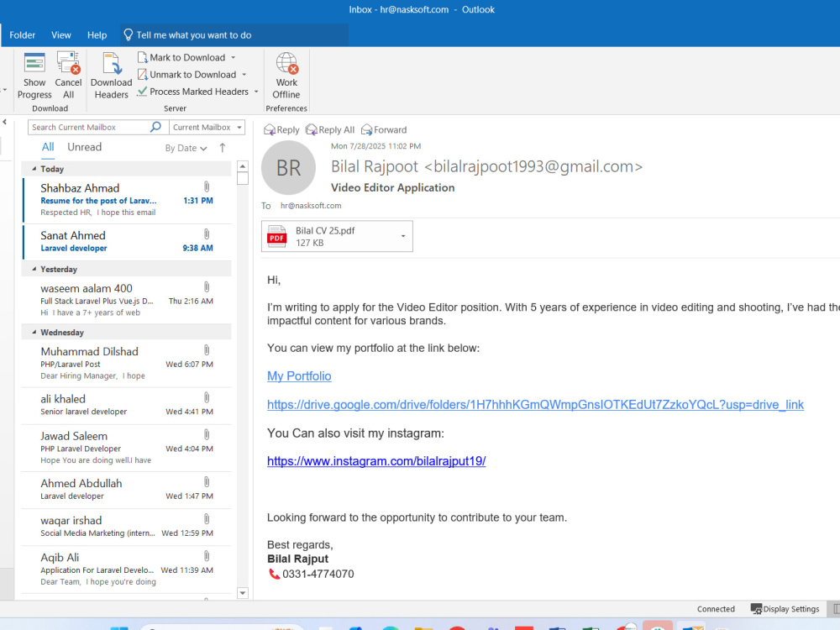Click Cancel All in the ribbon

click(x=68, y=76)
